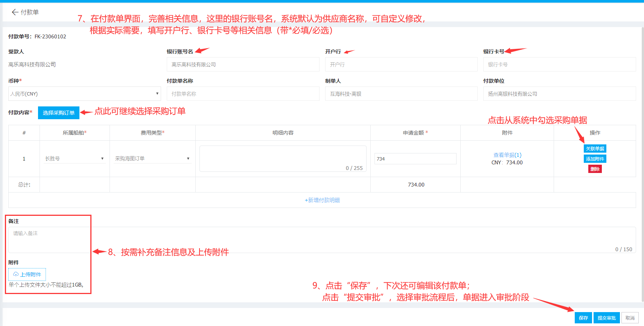Screen dimensions: 644x326
Task: Click the 关联单据 button
Action: pos(595,149)
